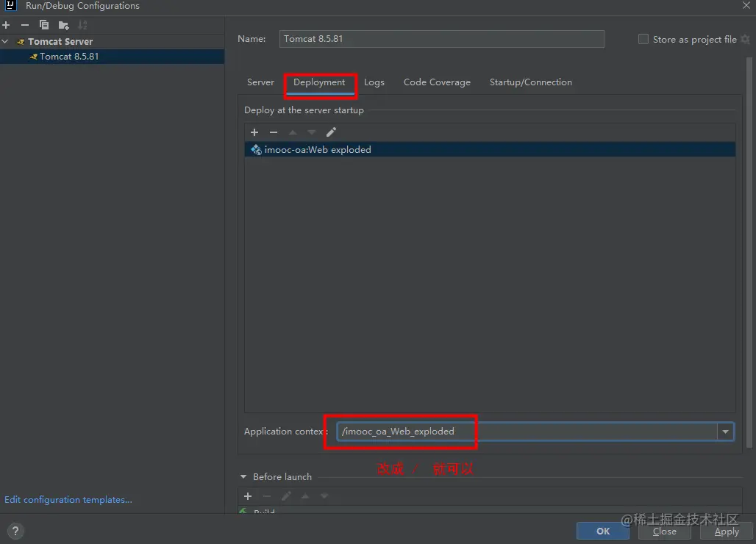Remove the selected deployment artifact
The image size is (756, 544).
[274, 132]
